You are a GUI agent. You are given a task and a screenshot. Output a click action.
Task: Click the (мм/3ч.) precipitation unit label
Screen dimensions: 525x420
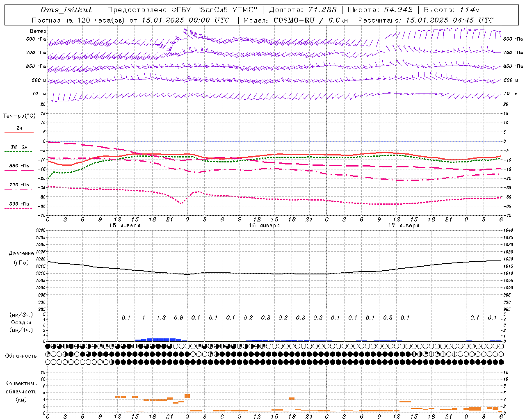21,315
